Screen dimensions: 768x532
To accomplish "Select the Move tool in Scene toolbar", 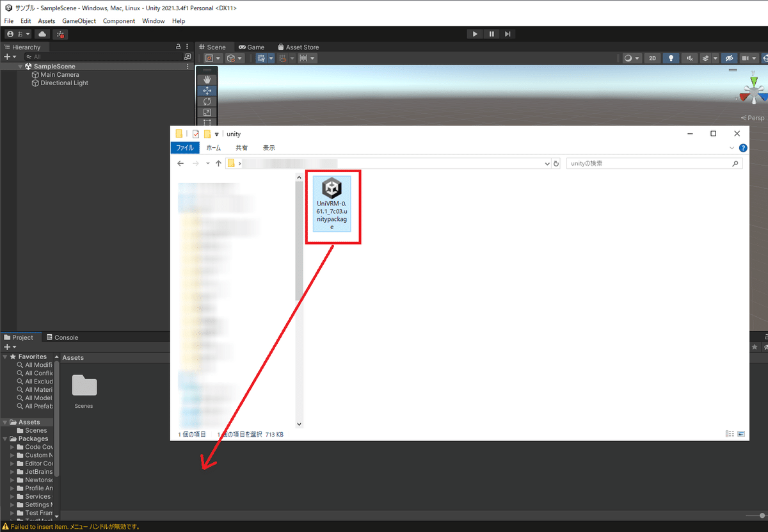I will (207, 90).
